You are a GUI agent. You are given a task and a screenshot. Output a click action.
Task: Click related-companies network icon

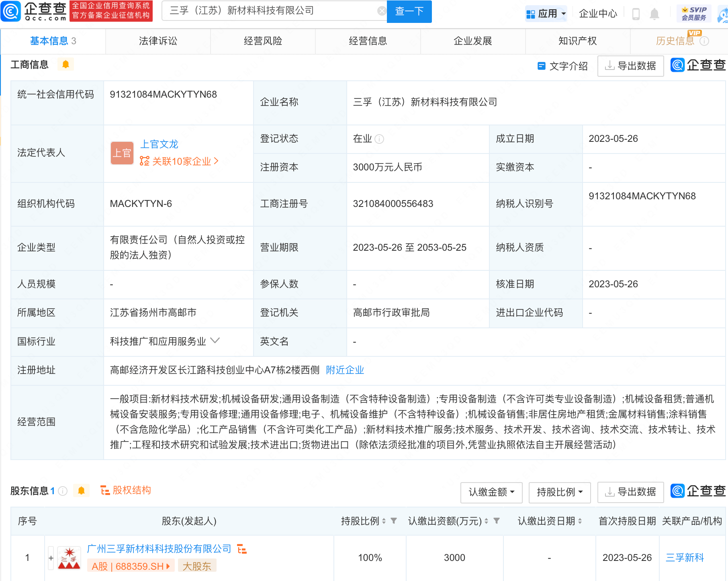click(x=145, y=161)
